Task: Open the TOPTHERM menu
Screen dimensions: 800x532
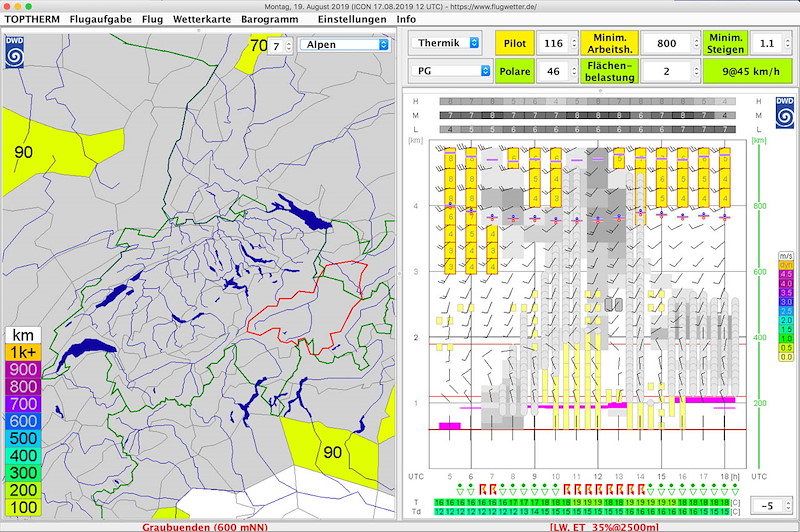Action: 32,19
